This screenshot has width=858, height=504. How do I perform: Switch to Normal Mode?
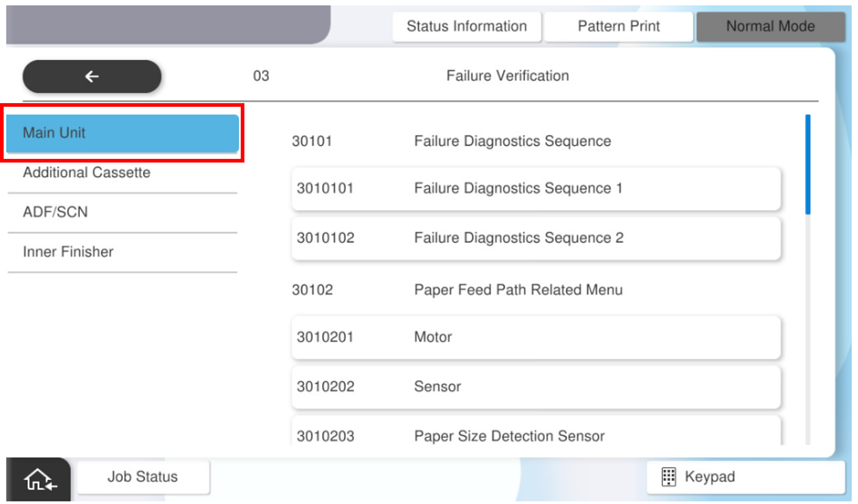tap(770, 27)
